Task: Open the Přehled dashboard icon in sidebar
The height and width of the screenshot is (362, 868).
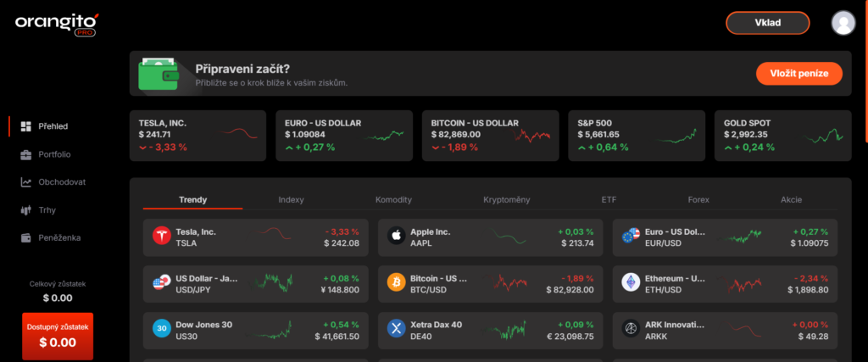Action: (25, 126)
